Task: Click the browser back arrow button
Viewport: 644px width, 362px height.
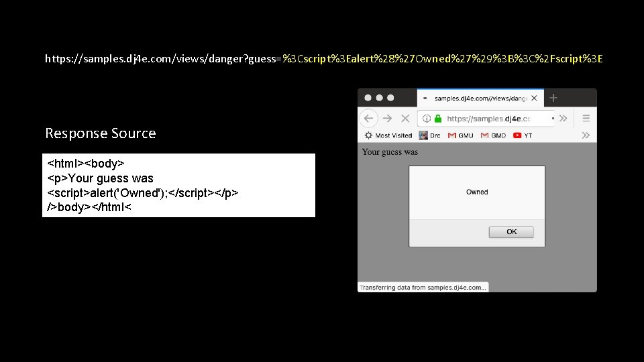Action: click(x=368, y=118)
